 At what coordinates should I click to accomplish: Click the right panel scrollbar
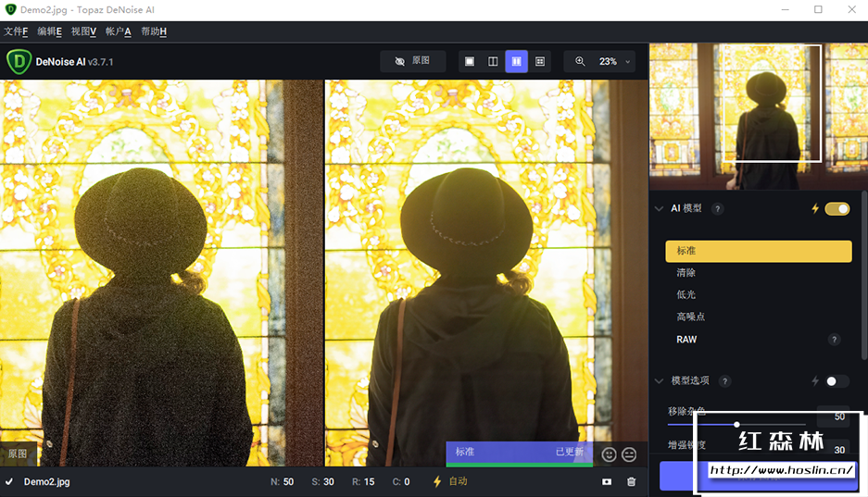(x=864, y=277)
